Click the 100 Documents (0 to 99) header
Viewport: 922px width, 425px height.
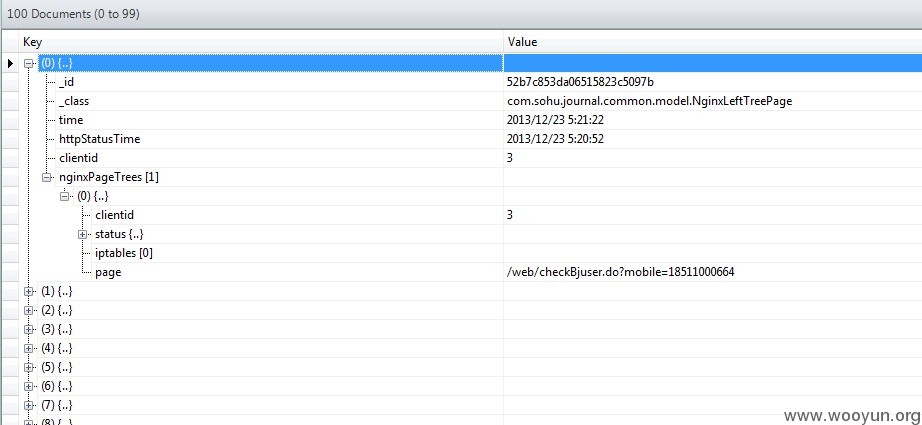coord(73,14)
